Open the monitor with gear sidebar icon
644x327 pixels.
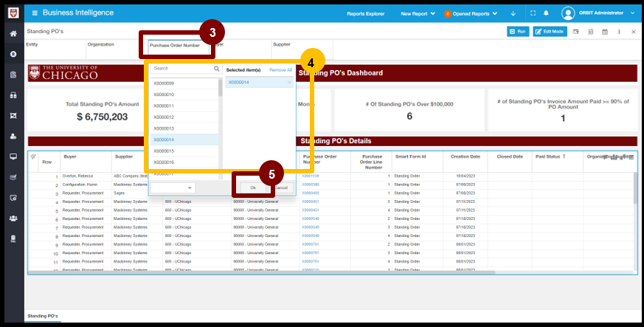coord(13,198)
